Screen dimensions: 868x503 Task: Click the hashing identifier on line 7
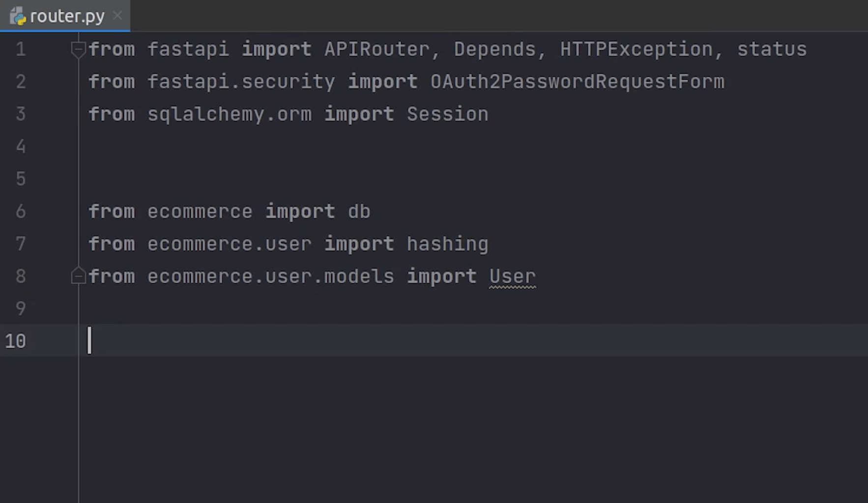[x=447, y=244]
